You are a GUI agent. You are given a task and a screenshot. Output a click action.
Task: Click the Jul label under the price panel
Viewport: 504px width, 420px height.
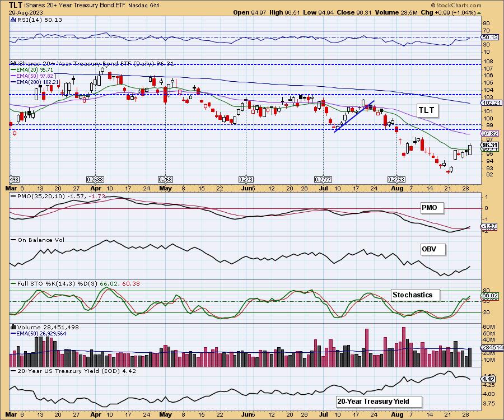(x=323, y=188)
